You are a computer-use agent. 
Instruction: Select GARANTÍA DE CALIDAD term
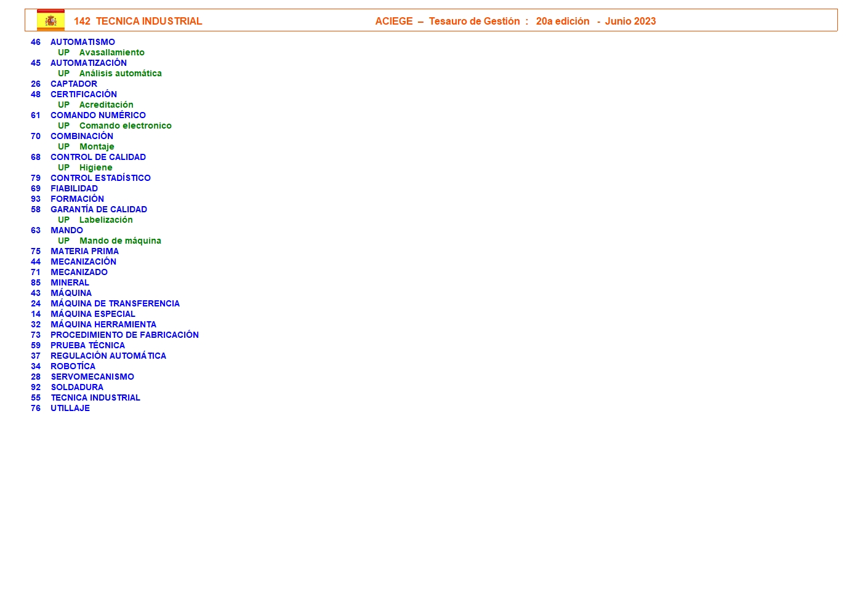tap(98, 209)
